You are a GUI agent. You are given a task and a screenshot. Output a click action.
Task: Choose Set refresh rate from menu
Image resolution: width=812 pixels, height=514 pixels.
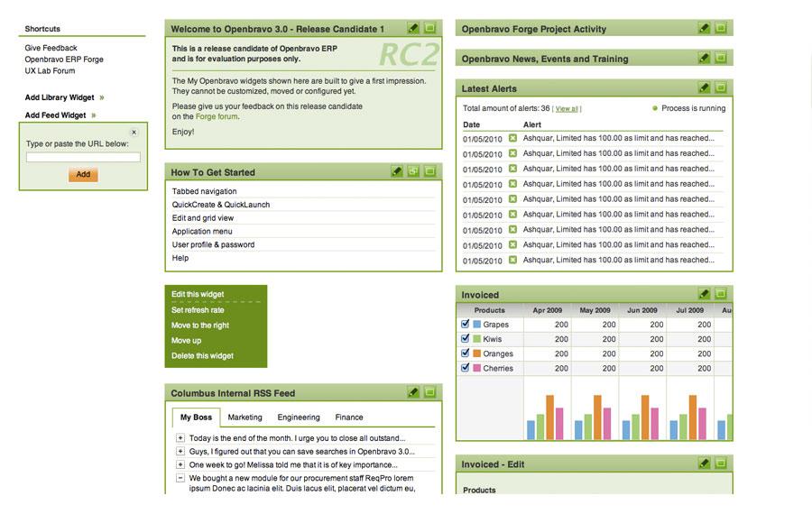click(198, 310)
